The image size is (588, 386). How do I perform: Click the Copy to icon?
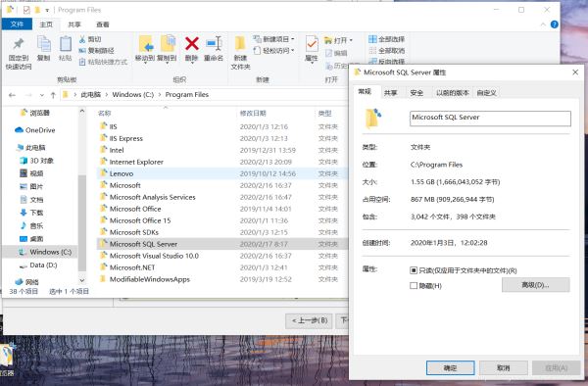click(x=168, y=44)
